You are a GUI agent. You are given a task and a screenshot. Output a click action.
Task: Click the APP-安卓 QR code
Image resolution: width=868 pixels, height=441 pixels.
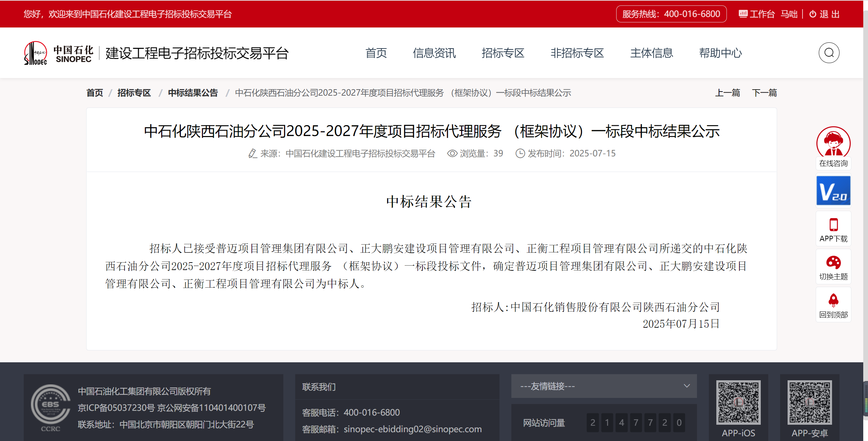(809, 402)
